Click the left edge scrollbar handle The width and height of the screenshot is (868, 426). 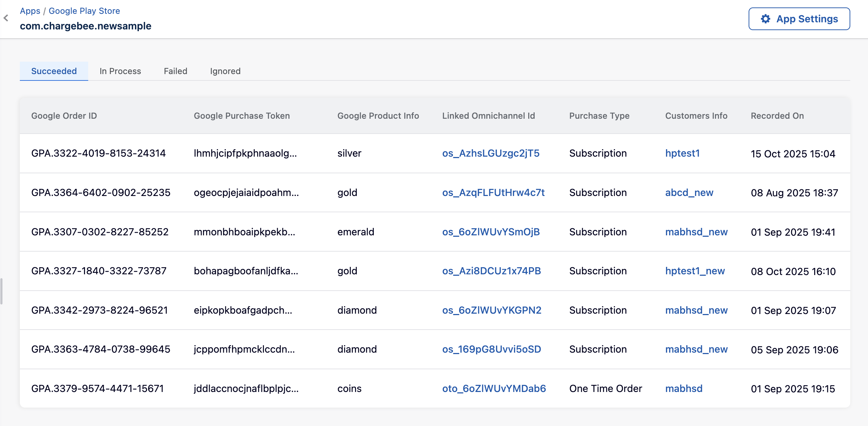[x=1, y=291]
